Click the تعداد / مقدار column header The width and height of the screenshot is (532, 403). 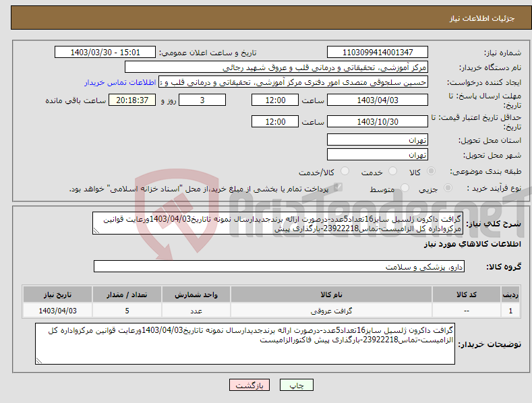click(x=127, y=294)
